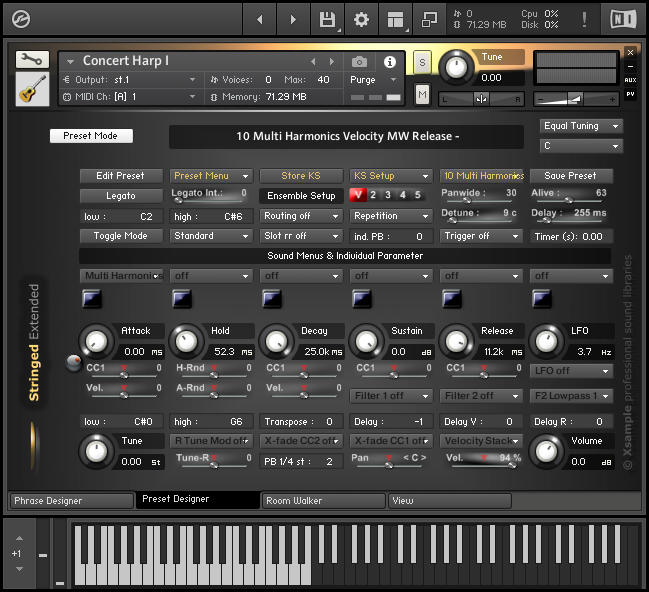The image size is (649, 592).
Task: Switch to View tab
Action: point(449,501)
